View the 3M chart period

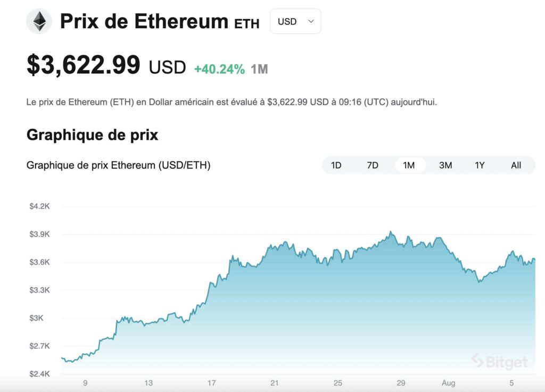point(445,165)
